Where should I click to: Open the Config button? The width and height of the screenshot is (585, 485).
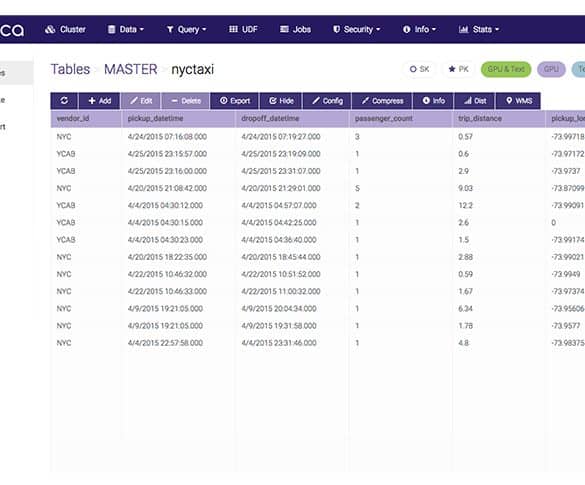pyautogui.click(x=327, y=101)
